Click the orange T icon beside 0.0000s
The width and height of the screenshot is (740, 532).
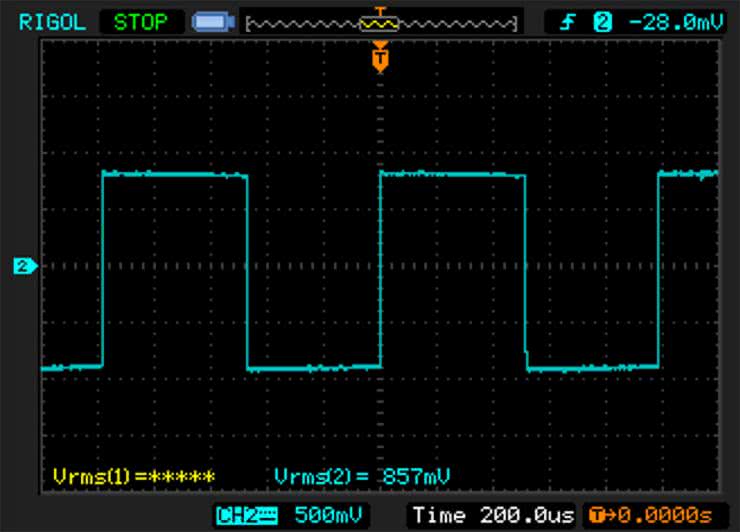[598, 515]
